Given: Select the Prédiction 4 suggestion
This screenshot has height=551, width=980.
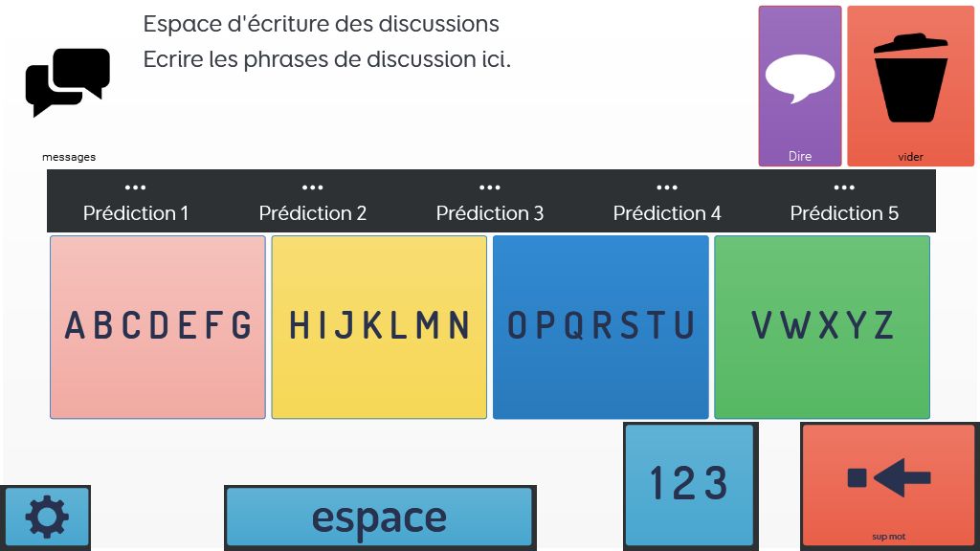Looking at the screenshot, I should pos(666,212).
